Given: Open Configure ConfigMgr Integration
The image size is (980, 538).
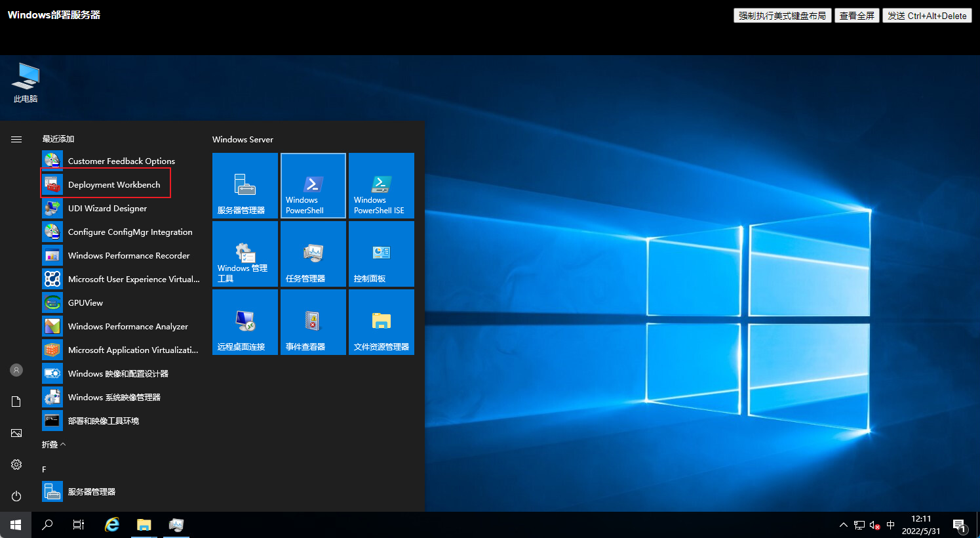Looking at the screenshot, I should 121,232.
